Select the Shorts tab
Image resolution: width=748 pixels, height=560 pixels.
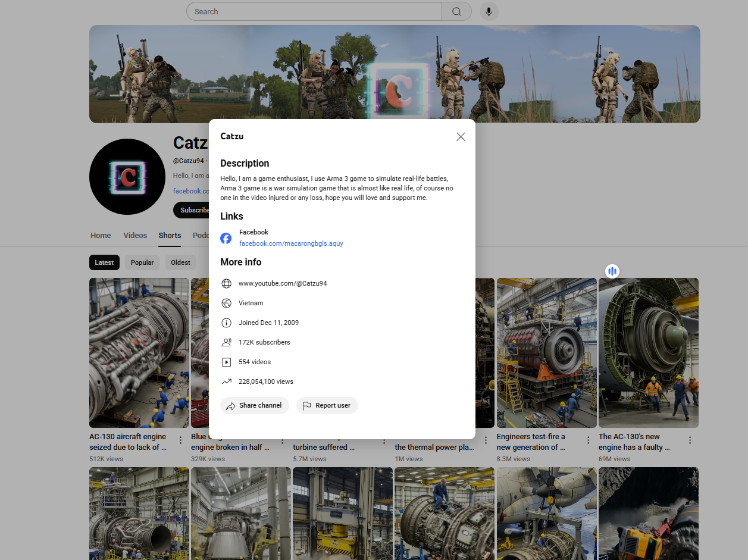click(x=170, y=236)
